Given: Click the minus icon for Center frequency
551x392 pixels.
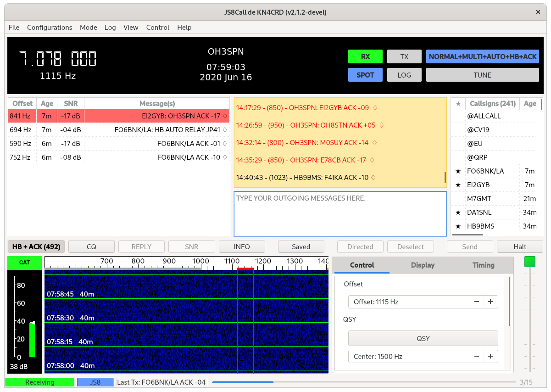Looking at the screenshot, I should [477, 357].
